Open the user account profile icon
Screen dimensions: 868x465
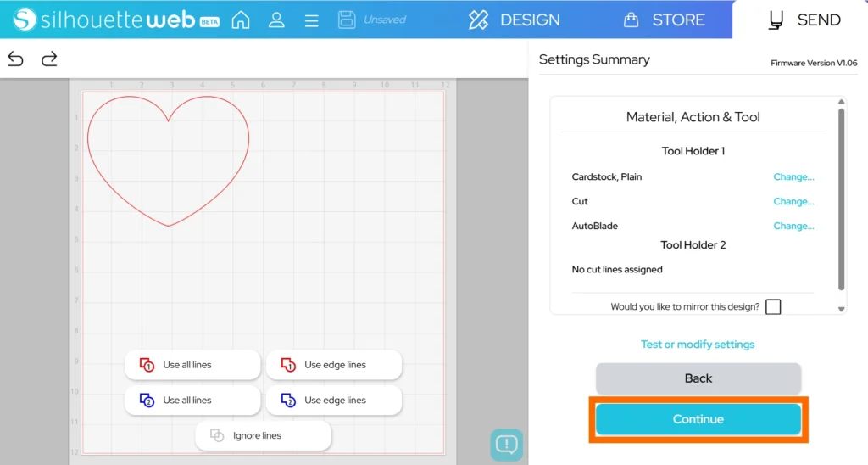(276, 20)
